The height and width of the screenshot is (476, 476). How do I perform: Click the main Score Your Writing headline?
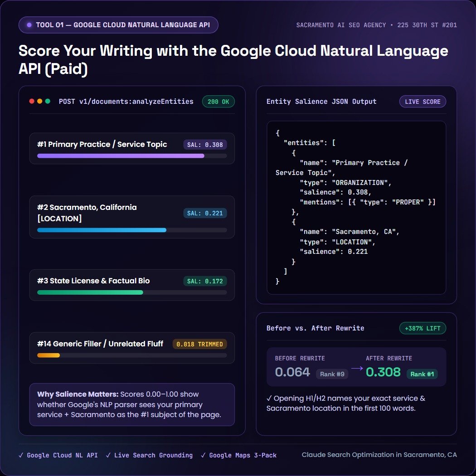[x=233, y=59]
